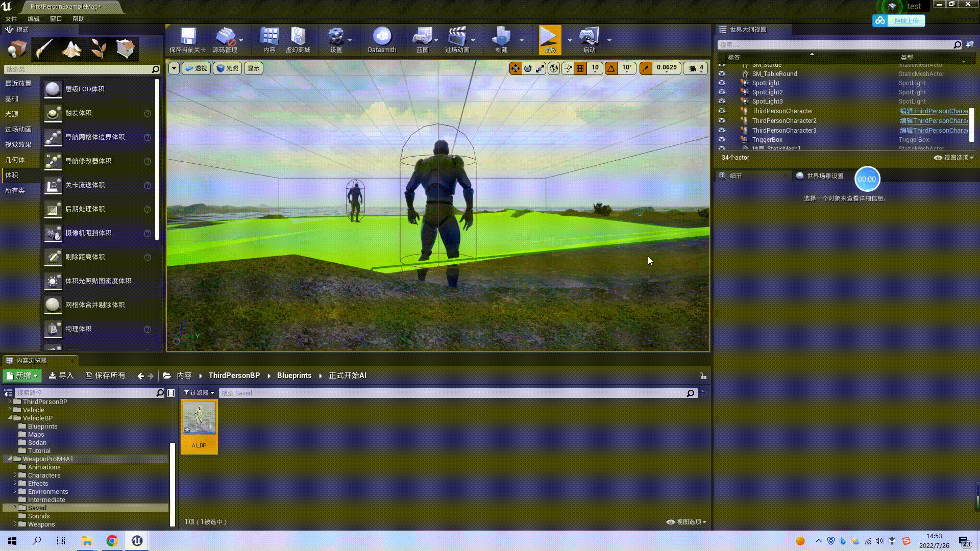
Task: Expand the Weapons folder in the tree
Action: click(15, 524)
